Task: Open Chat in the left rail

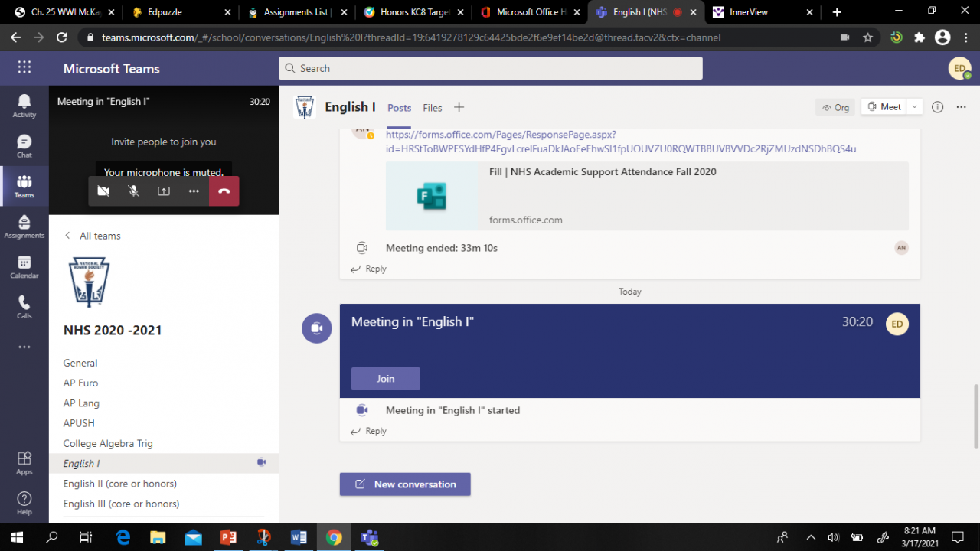Action: coord(24,145)
